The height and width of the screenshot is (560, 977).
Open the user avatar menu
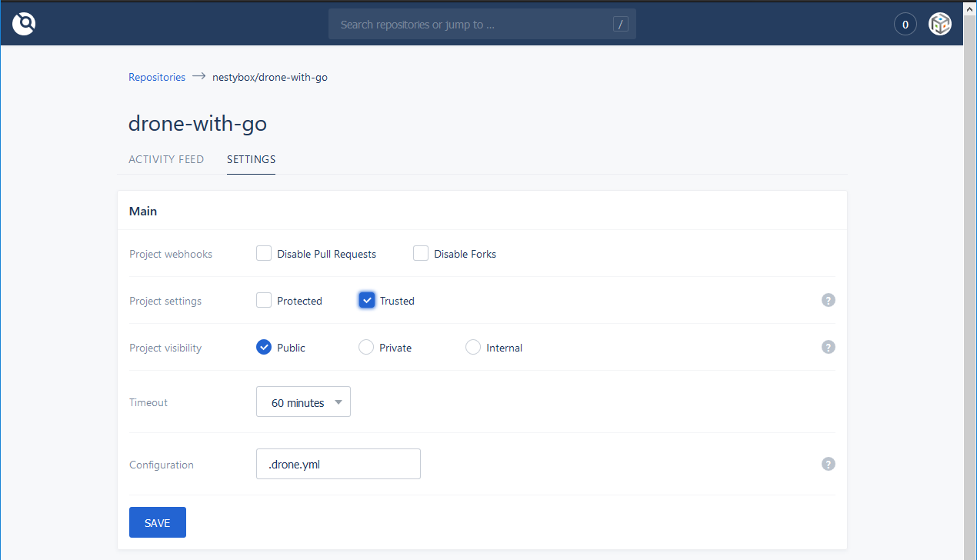[x=940, y=25]
